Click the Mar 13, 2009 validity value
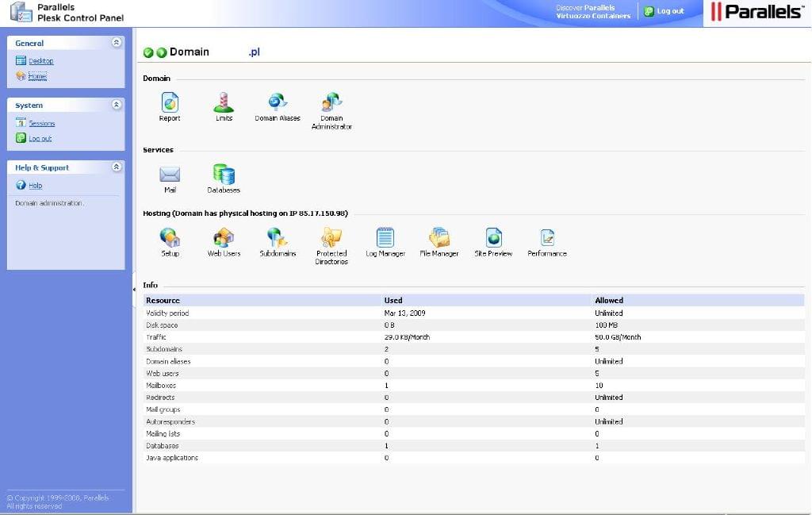Image resolution: width=812 pixels, height=515 pixels. click(x=404, y=313)
